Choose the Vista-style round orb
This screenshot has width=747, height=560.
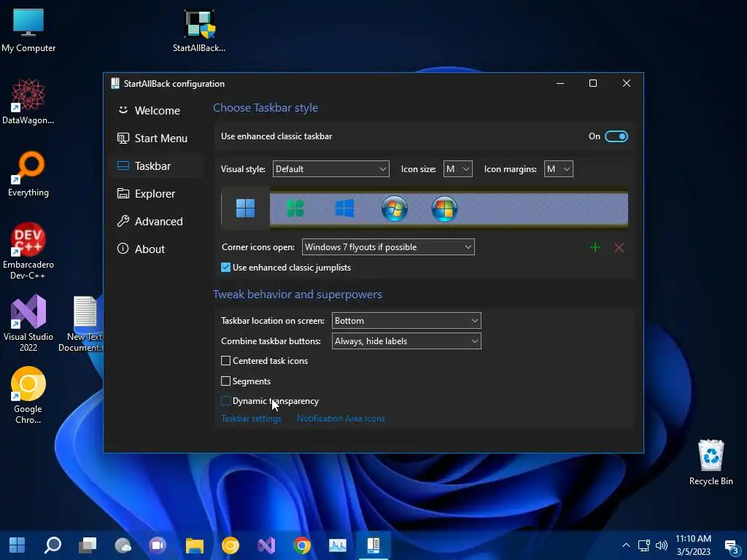click(x=444, y=208)
